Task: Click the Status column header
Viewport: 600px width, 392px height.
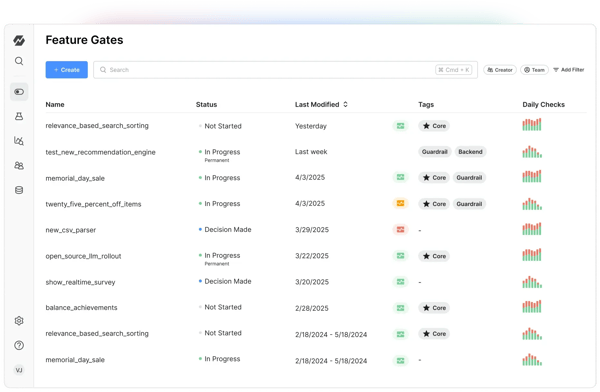Action: (206, 105)
